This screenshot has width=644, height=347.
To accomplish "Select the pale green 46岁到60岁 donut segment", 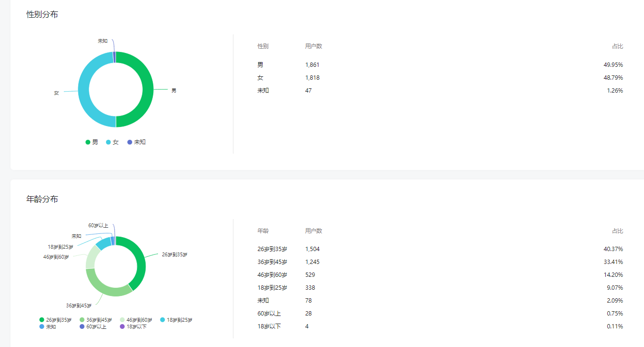I will point(91,258).
